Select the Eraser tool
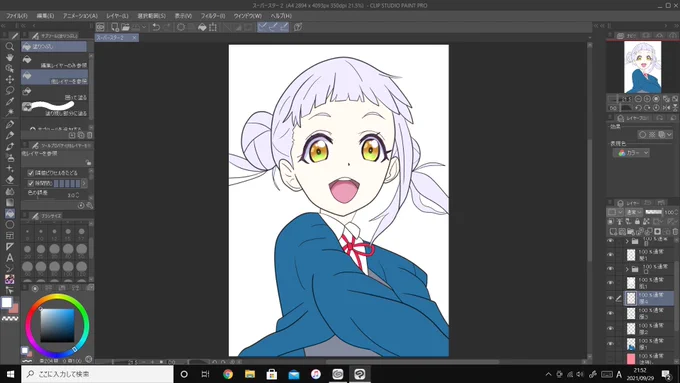Viewport: 680px width, 383px height. 10,180
